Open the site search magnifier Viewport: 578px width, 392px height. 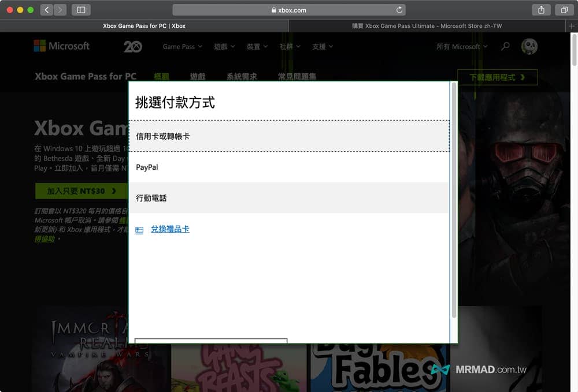click(505, 46)
